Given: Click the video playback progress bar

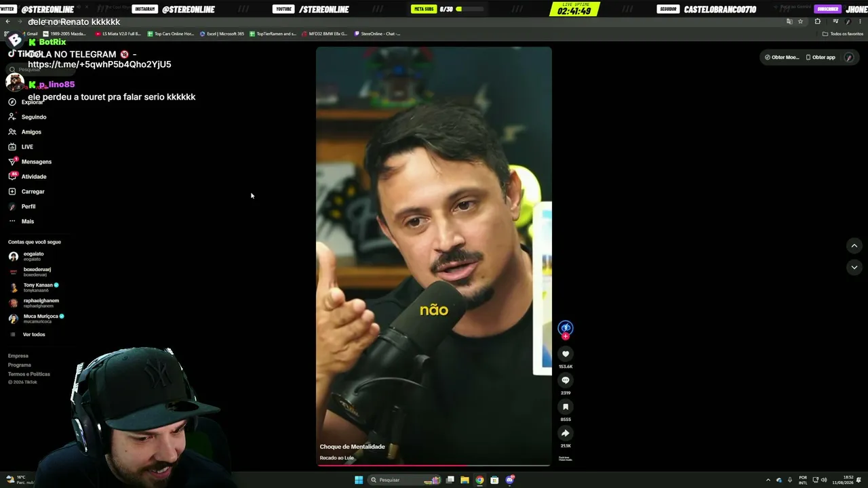Looking at the screenshot, I should click(434, 466).
